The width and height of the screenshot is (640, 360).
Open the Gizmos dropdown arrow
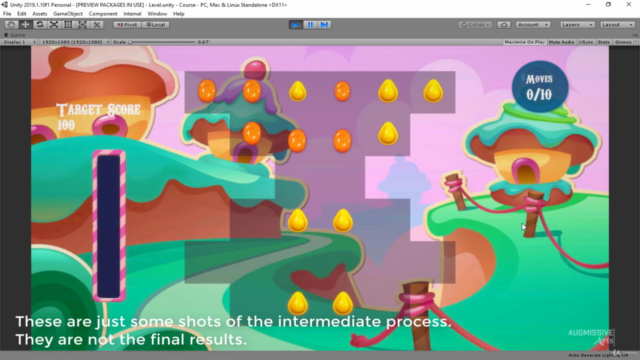click(635, 42)
